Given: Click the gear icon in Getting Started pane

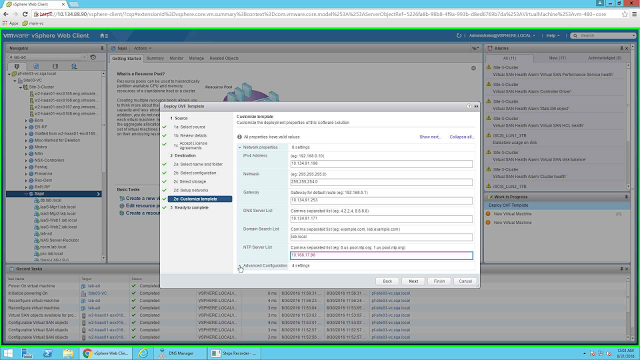Looking at the screenshot, I should click(473, 68).
